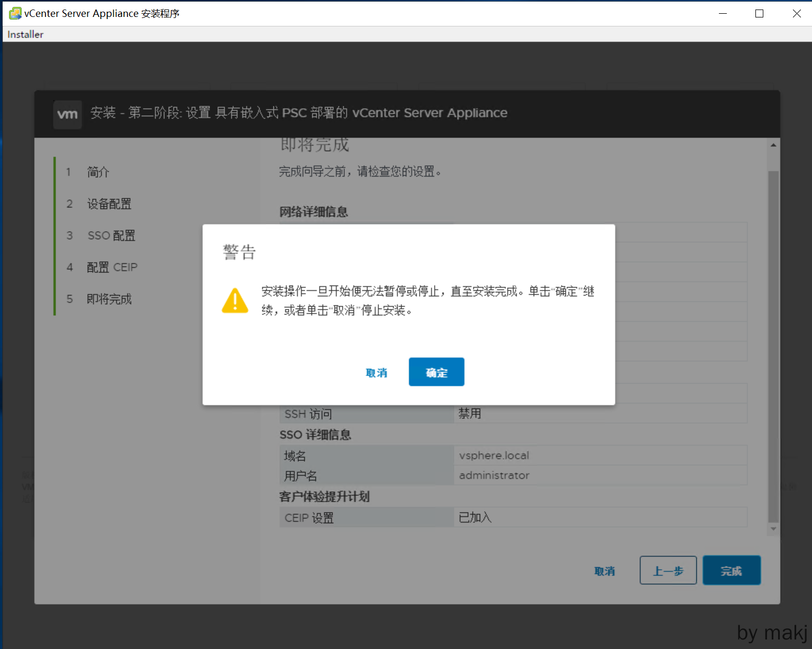
Task: Go back with the 上一步 button
Action: pos(668,570)
